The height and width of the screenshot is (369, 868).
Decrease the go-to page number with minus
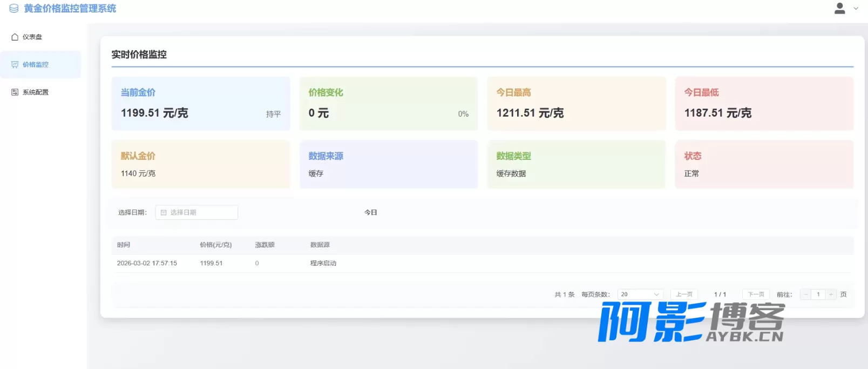[x=805, y=294]
